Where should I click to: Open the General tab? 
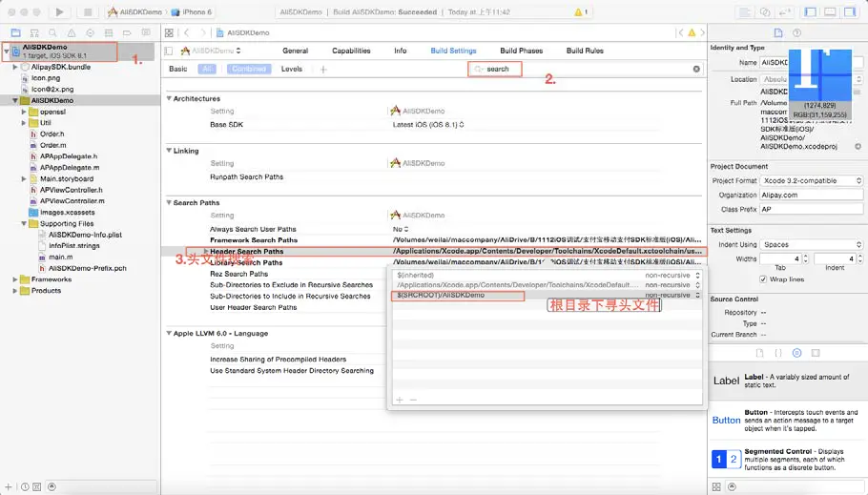[x=295, y=51]
